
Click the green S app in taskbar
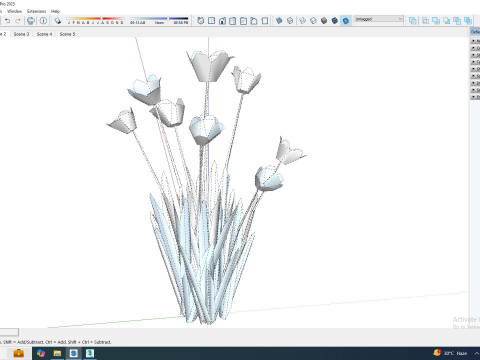point(90,353)
